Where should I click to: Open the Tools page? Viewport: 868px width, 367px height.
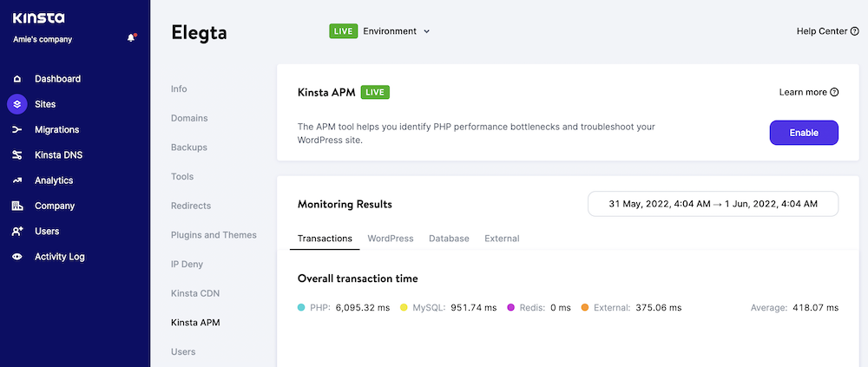click(x=182, y=177)
